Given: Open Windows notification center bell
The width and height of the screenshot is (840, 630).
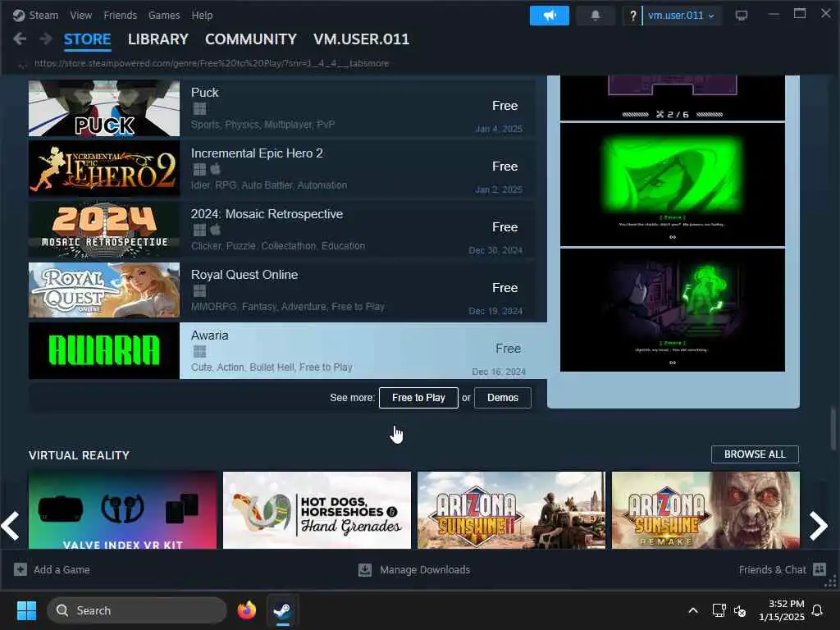Looking at the screenshot, I should tap(817, 610).
